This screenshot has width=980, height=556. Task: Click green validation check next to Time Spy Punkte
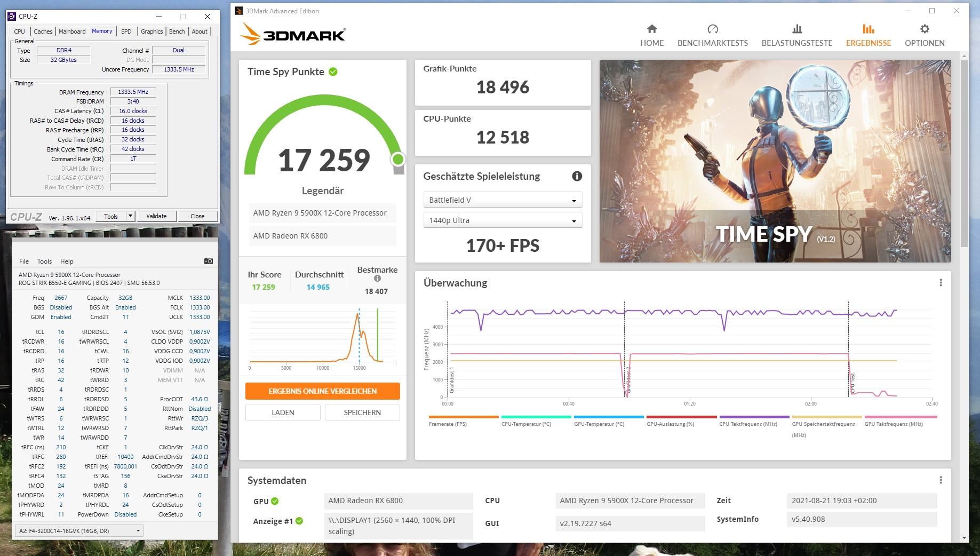tap(333, 72)
